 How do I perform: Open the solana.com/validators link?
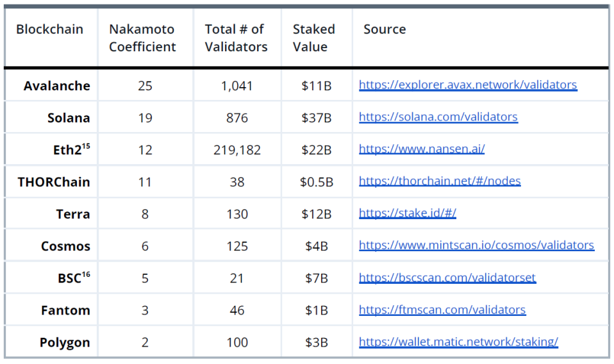click(x=438, y=117)
